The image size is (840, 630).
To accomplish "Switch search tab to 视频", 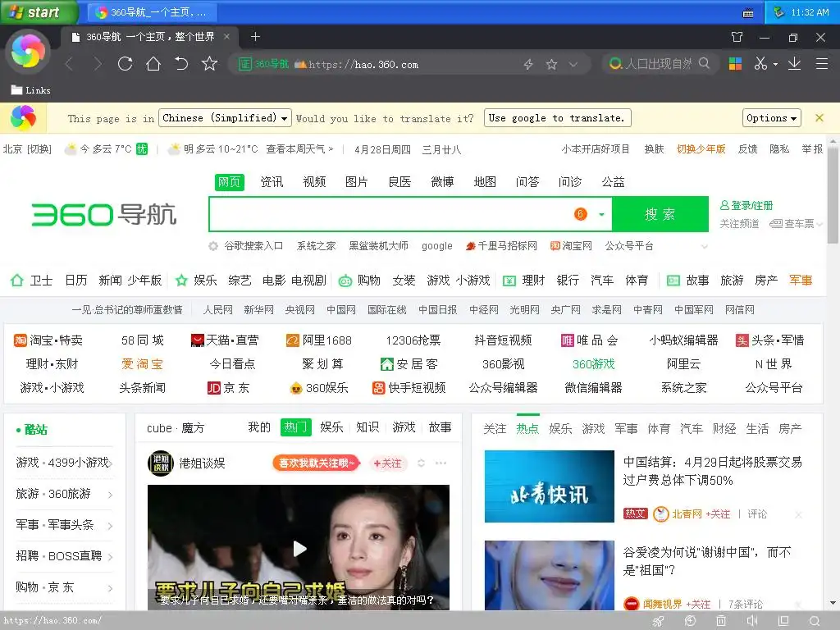I will (314, 182).
